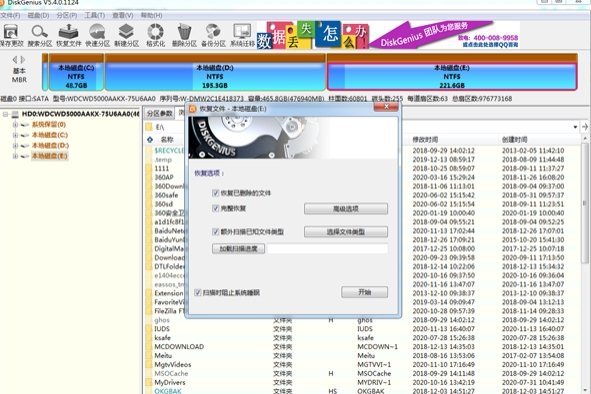
Task: Toggle 额外扫描已知文件类型 checkbox
Action: 216,231
